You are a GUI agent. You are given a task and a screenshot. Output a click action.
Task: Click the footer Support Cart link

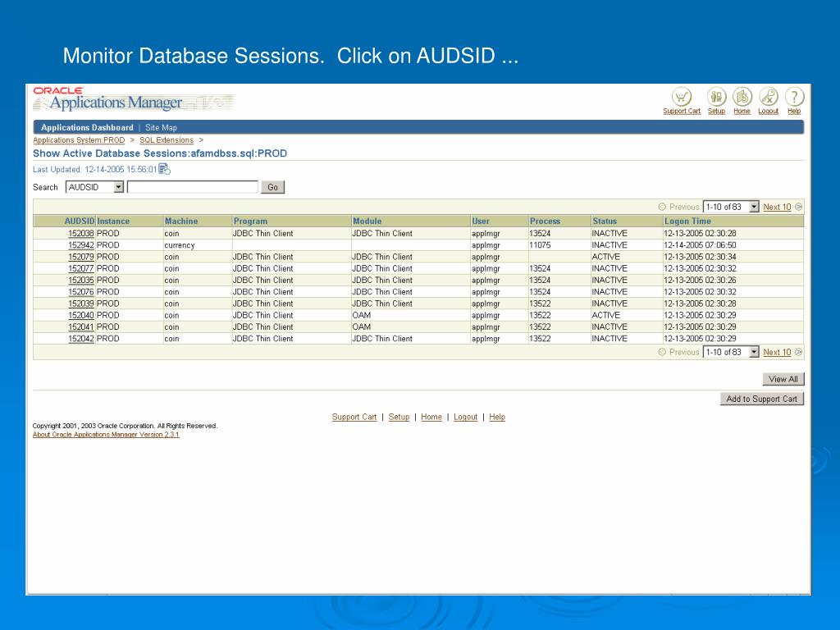[x=354, y=417]
